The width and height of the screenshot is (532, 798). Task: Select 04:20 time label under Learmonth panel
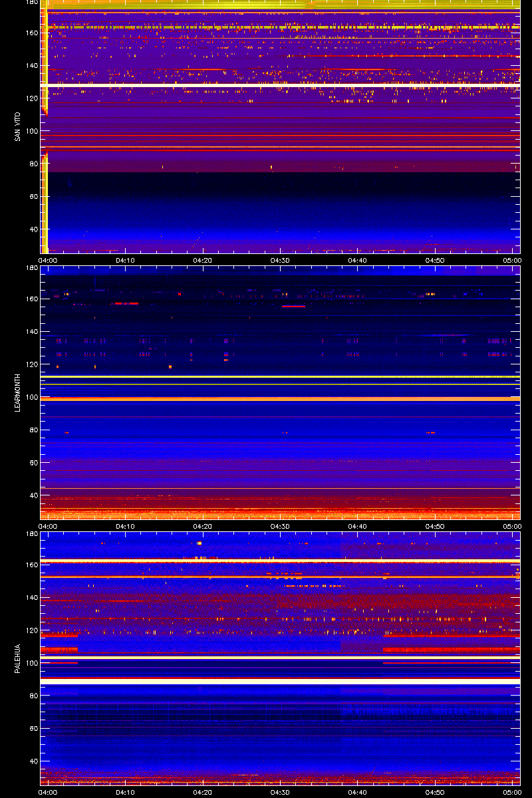(x=203, y=526)
